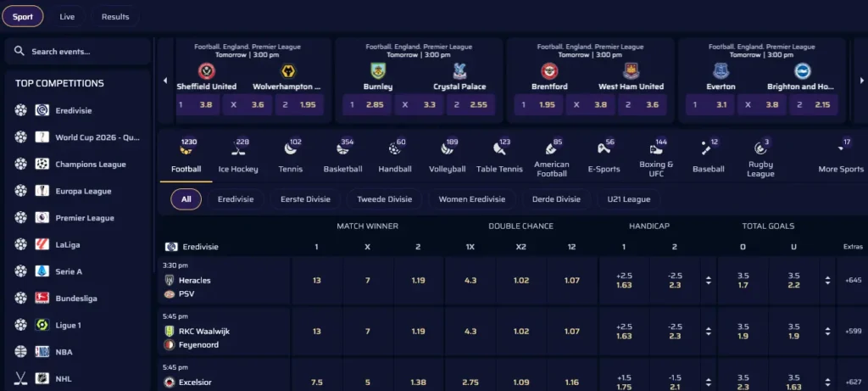
Task: Filter by Eerste Divisie league
Action: click(x=305, y=199)
